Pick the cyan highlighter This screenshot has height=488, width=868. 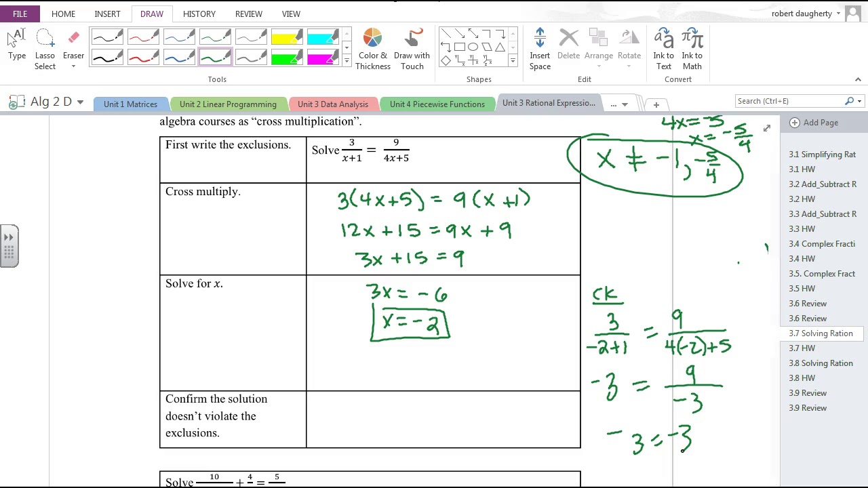(x=323, y=37)
